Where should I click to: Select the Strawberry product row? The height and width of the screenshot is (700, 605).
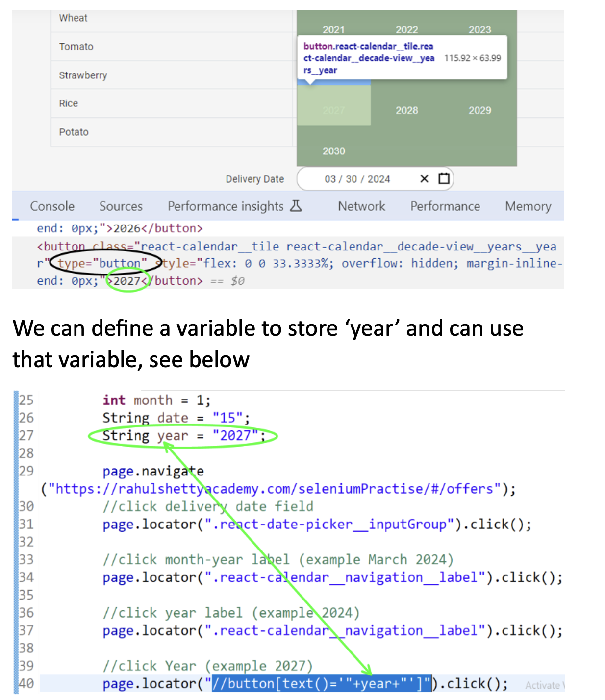point(83,75)
